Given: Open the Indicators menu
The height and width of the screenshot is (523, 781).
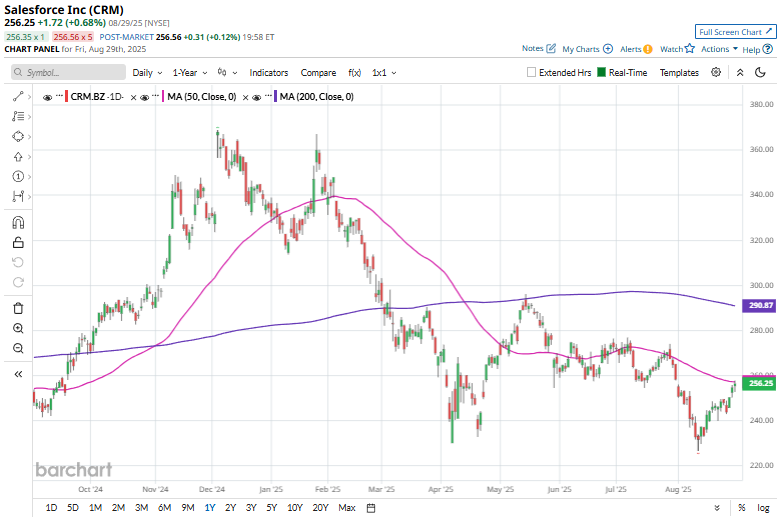Looking at the screenshot, I should pos(268,73).
